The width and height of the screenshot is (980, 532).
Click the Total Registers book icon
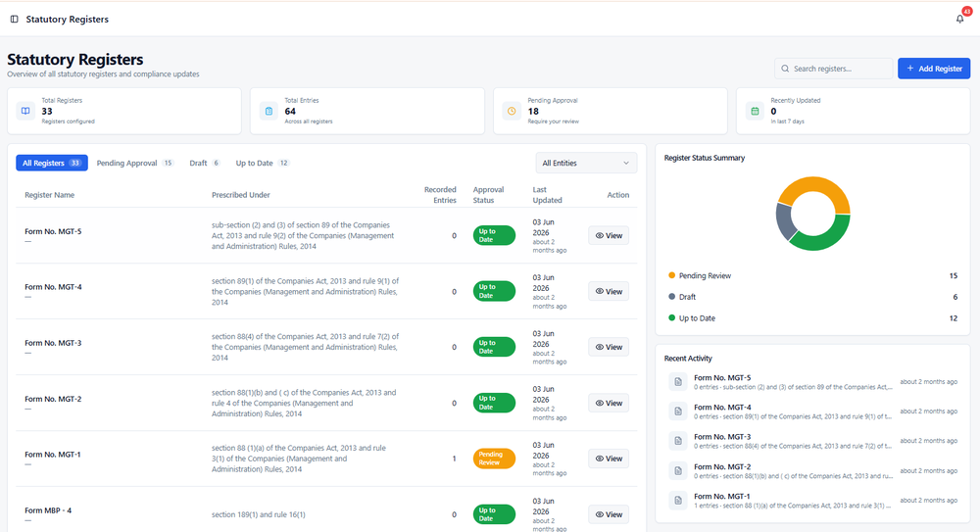(25, 111)
